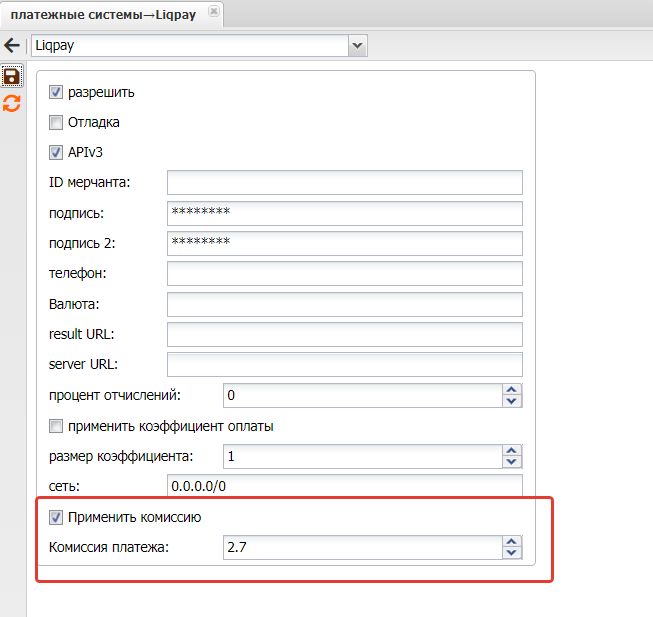Click the ID мерчанта input field
The width and height of the screenshot is (653, 617).
point(344,182)
